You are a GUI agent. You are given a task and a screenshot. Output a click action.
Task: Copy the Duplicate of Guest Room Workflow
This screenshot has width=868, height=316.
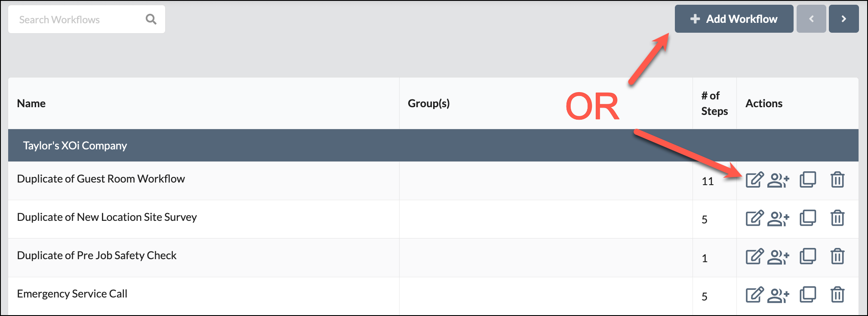(808, 180)
